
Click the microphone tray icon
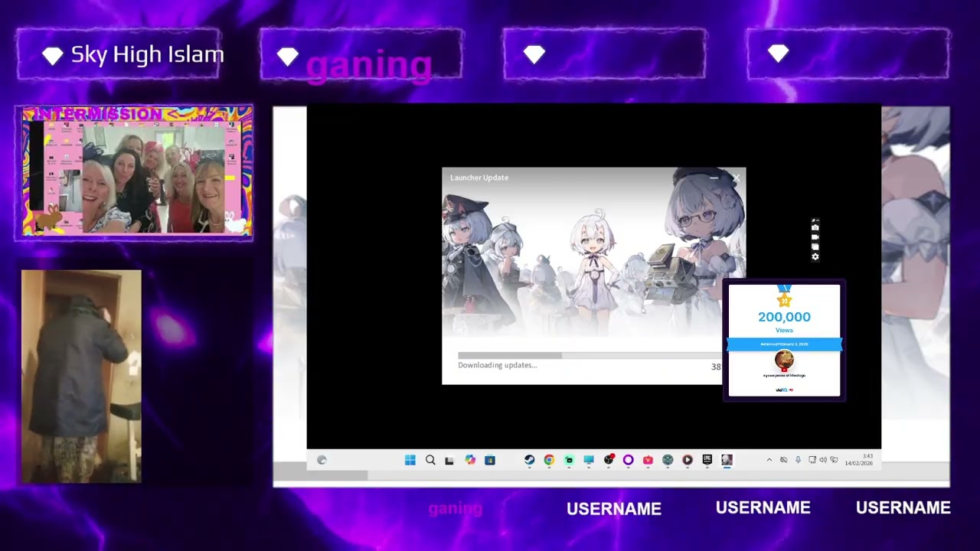[x=798, y=460]
